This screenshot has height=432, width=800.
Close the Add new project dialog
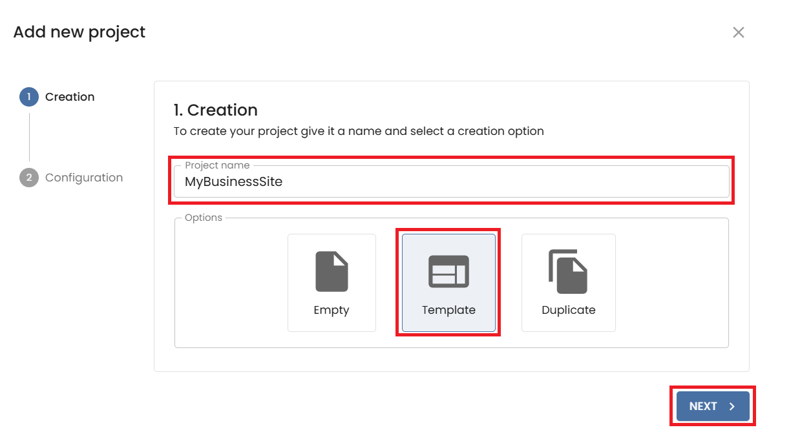738,33
